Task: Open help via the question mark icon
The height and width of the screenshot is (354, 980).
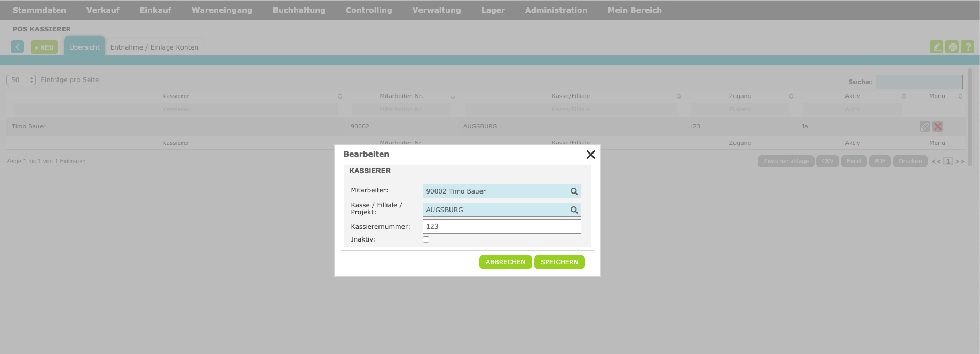Action: pyautogui.click(x=967, y=47)
